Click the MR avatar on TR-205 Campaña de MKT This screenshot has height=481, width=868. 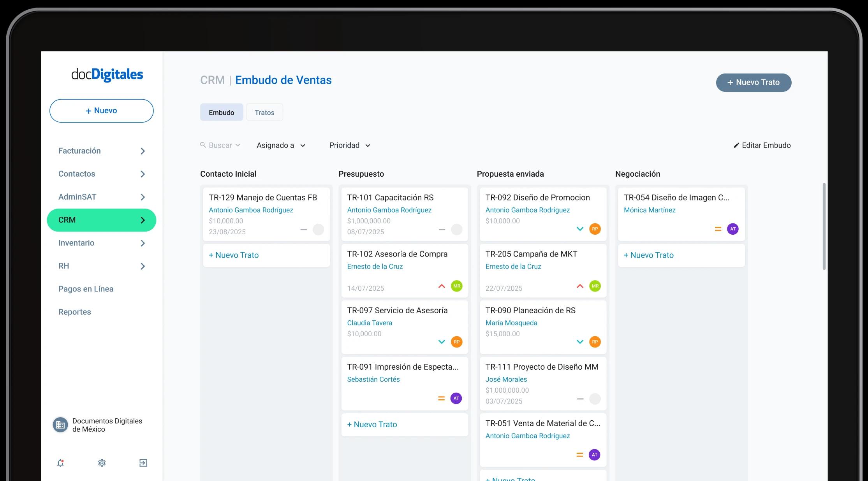click(595, 286)
